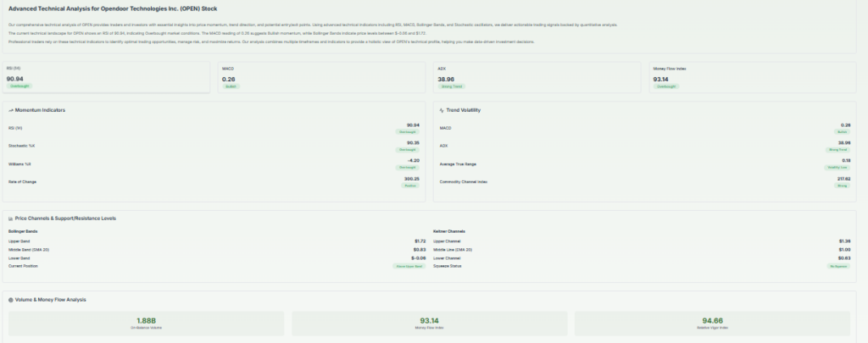868x343 pixels.
Task: Click Positive badge under Rate of Change
Action: coord(410,185)
